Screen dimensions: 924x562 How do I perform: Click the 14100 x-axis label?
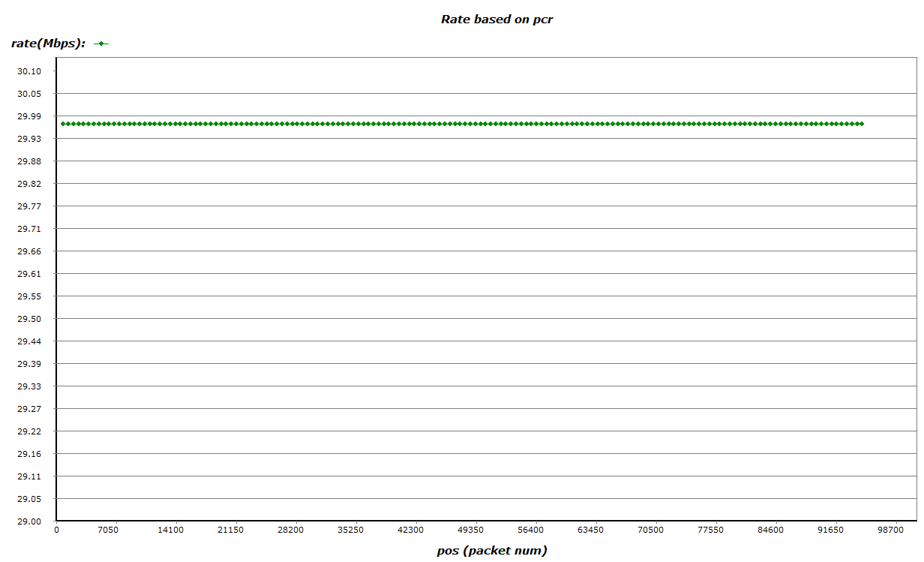click(x=171, y=530)
